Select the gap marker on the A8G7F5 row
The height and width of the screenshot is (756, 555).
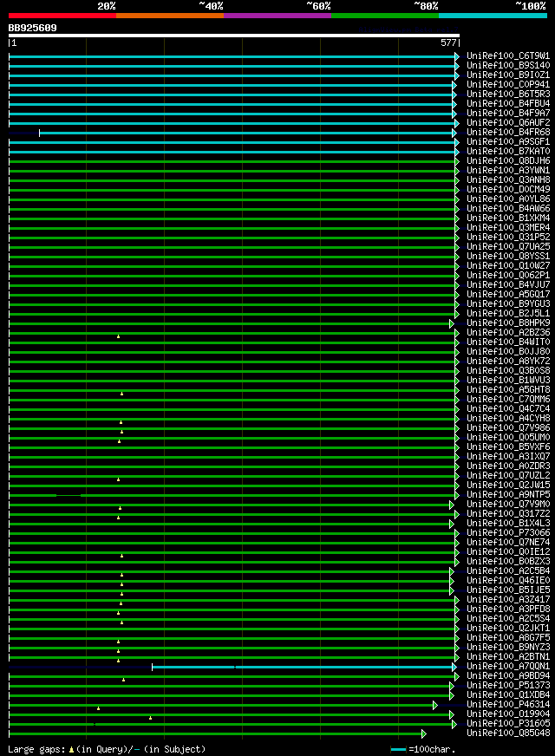pyautogui.click(x=118, y=642)
